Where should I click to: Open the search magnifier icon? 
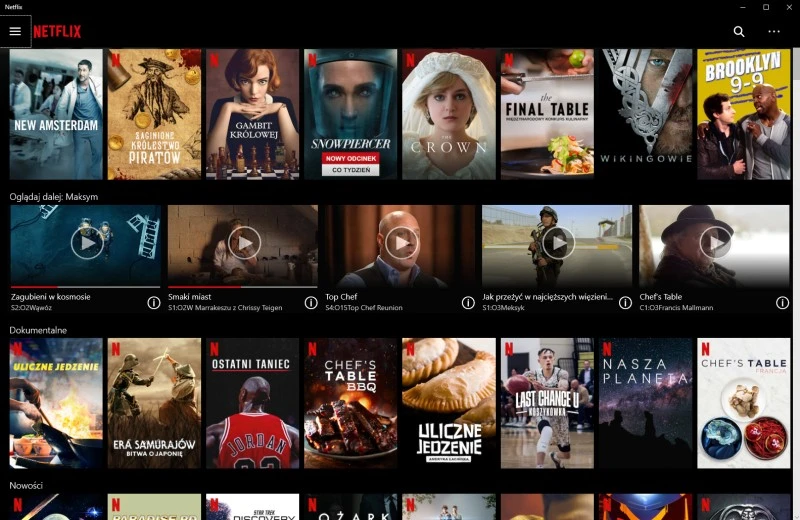[739, 32]
